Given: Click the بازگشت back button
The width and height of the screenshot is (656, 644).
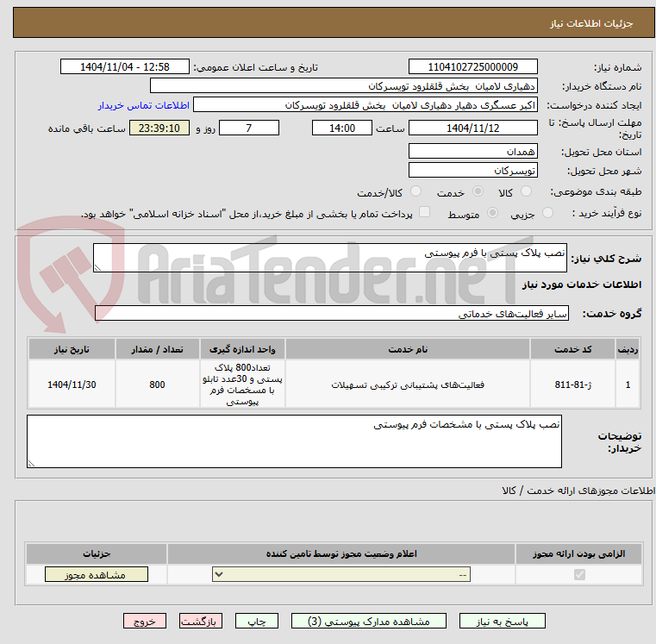Looking at the screenshot, I should coord(200,621).
